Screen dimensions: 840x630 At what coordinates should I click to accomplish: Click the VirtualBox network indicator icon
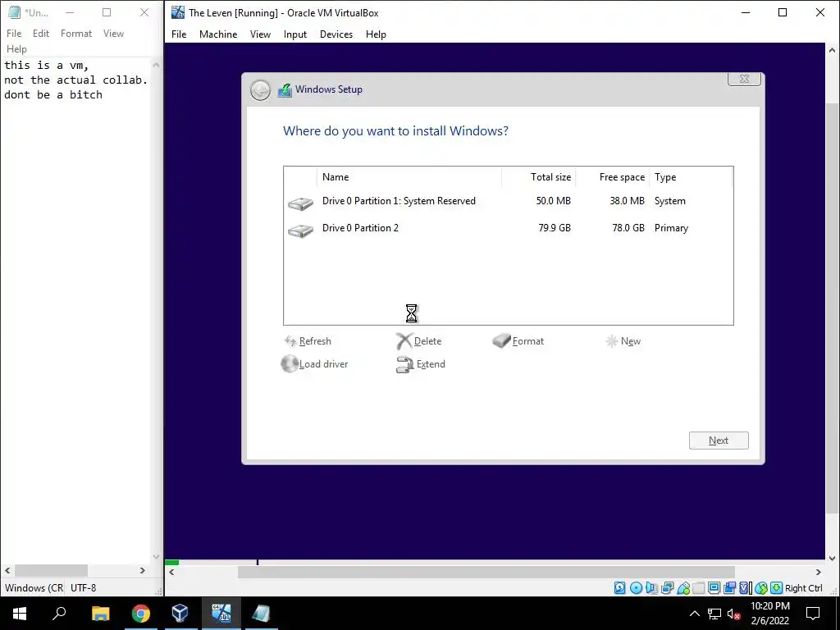668,587
